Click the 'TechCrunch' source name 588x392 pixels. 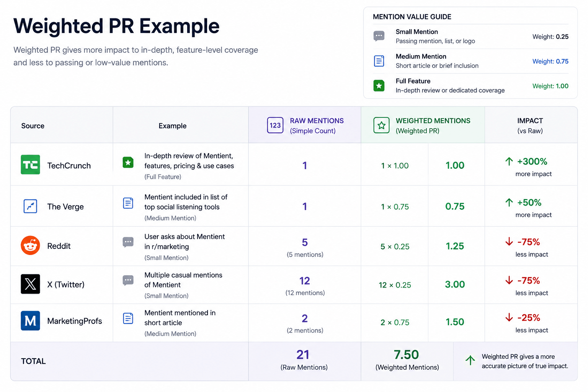(69, 165)
